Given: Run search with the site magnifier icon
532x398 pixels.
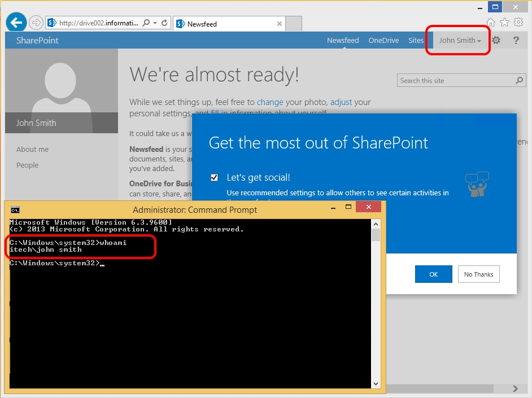Looking at the screenshot, I should pyautogui.click(x=519, y=81).
